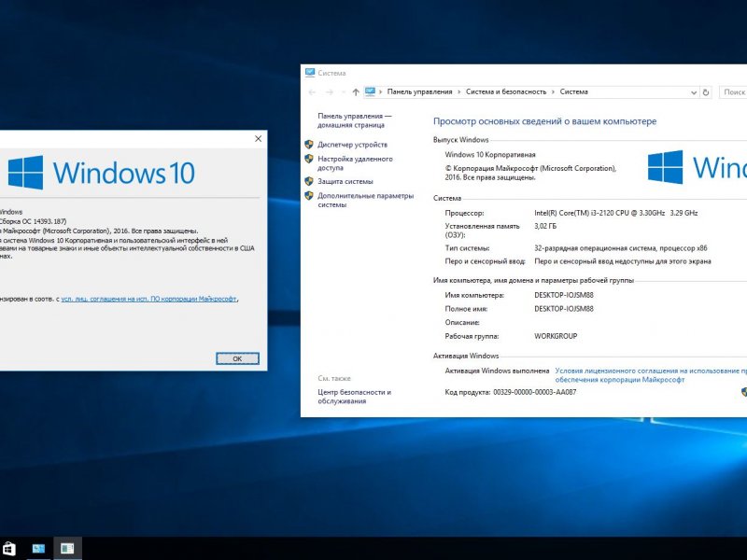
Task: Select the WORKGROUP value
Action: [x=556, y=336]
